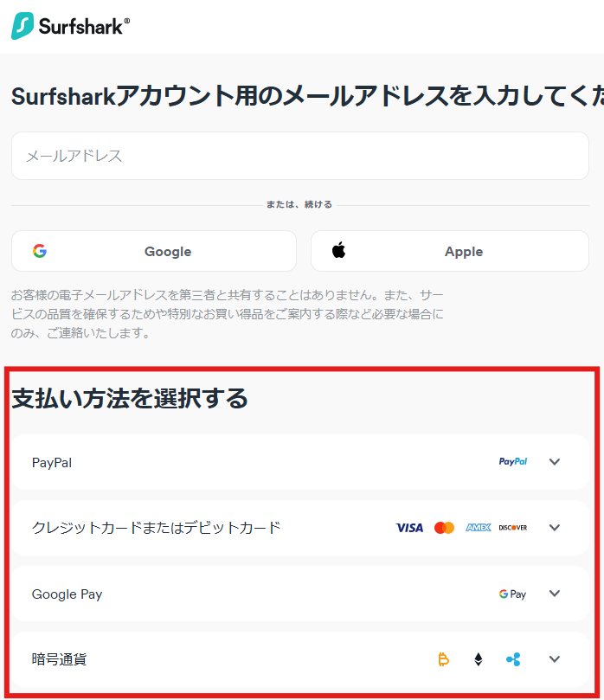Select the PayPal payment method label
The image size is (604, 700).
(x=52, y=463)
